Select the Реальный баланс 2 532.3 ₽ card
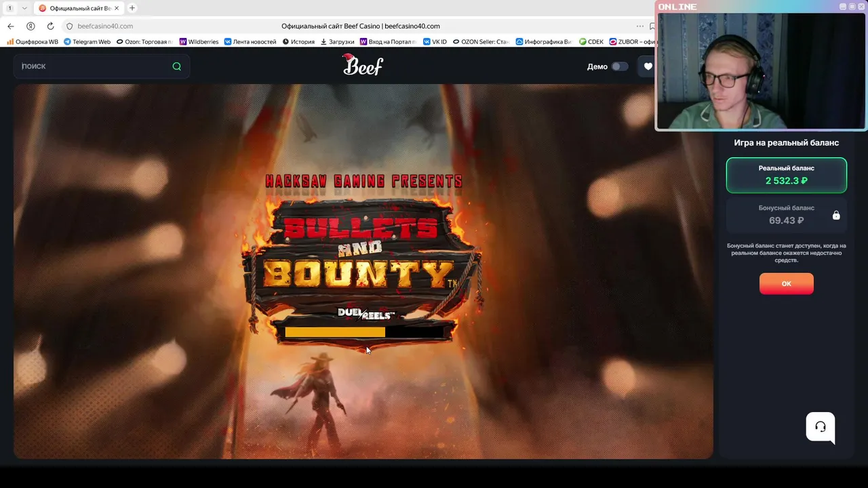Image resolution: width=868 pixels, height=488 pixels. coord(787,175)
